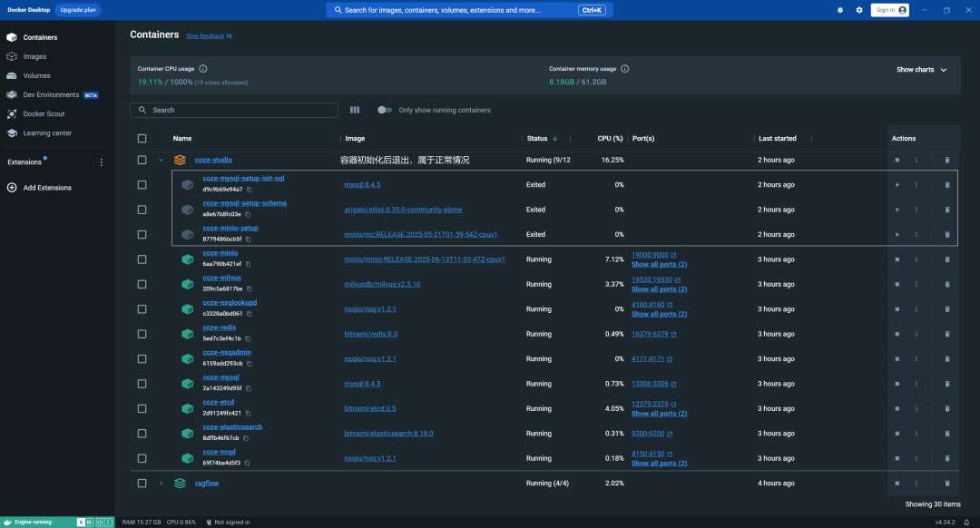Show all ports for coze-nsqlookupd

tap(659, 314)
